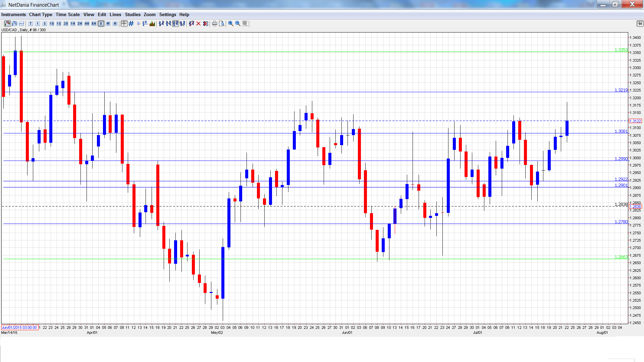Switch to 8-hour time scale
Viewport: 644px width, 362px height.
pos(94,23)
